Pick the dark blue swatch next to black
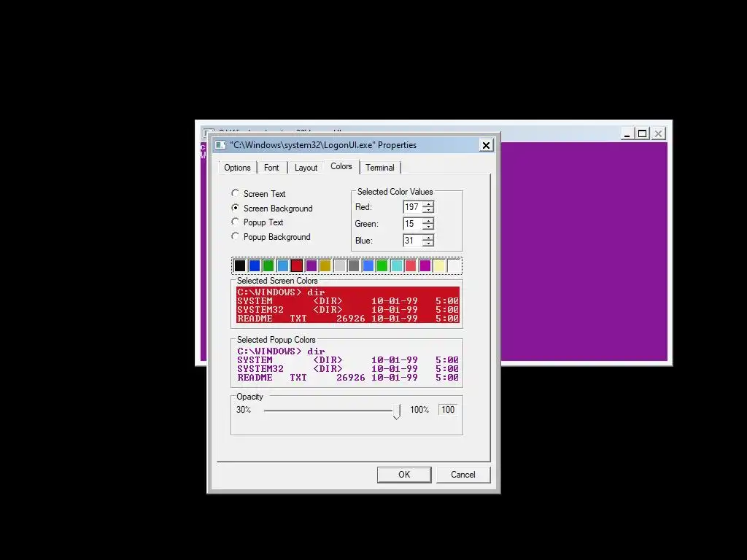Image resolution: width=747 pixels, height=560 pixels. (255, 265)
